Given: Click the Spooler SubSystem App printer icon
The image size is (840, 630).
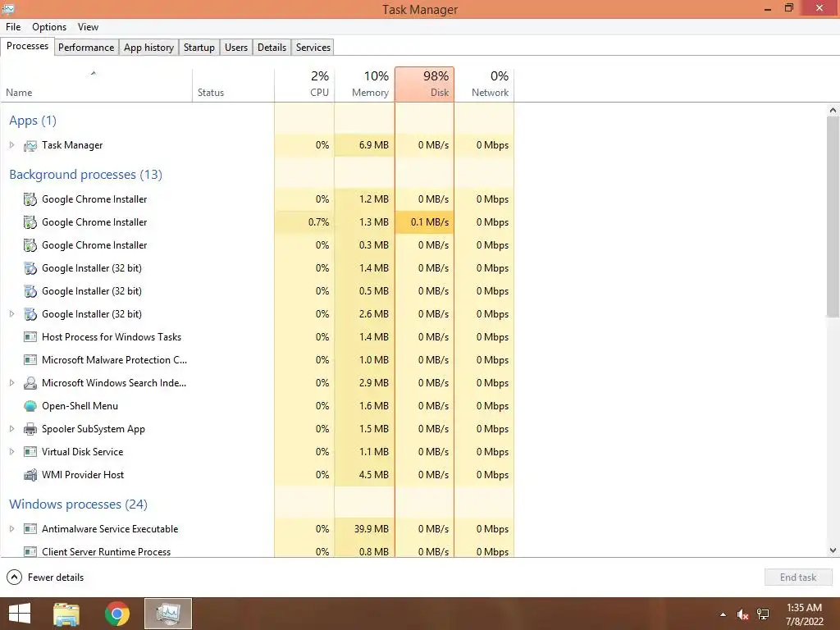Looking at the screenshot, I should coord(30,429).
